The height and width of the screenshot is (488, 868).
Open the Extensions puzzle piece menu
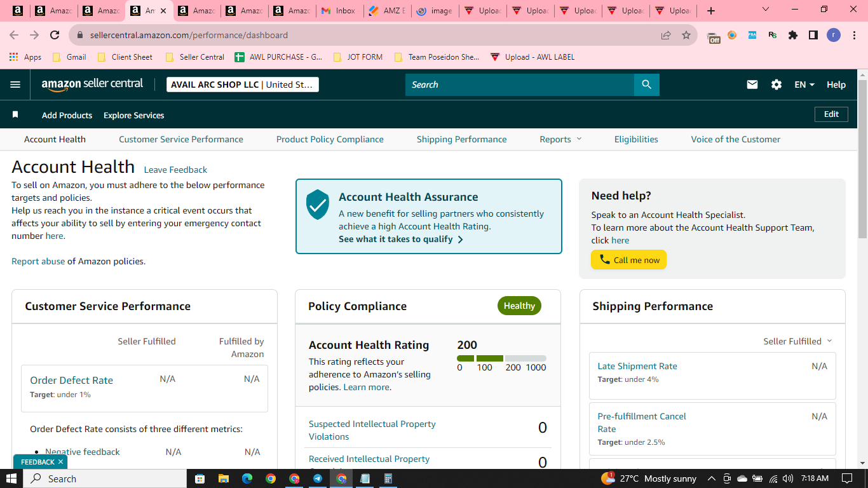(x=793, y=35)
